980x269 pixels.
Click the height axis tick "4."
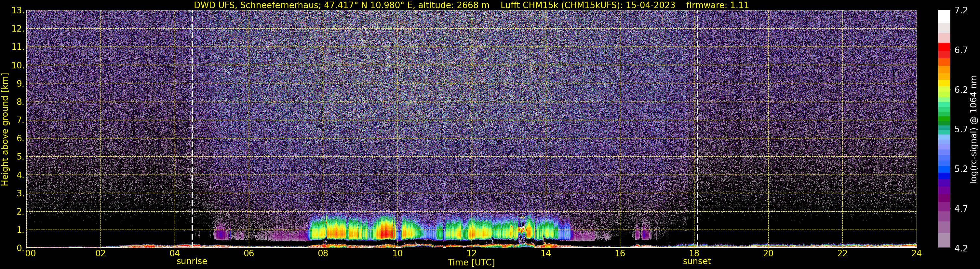pyautogui.click(x=20, y=175)
